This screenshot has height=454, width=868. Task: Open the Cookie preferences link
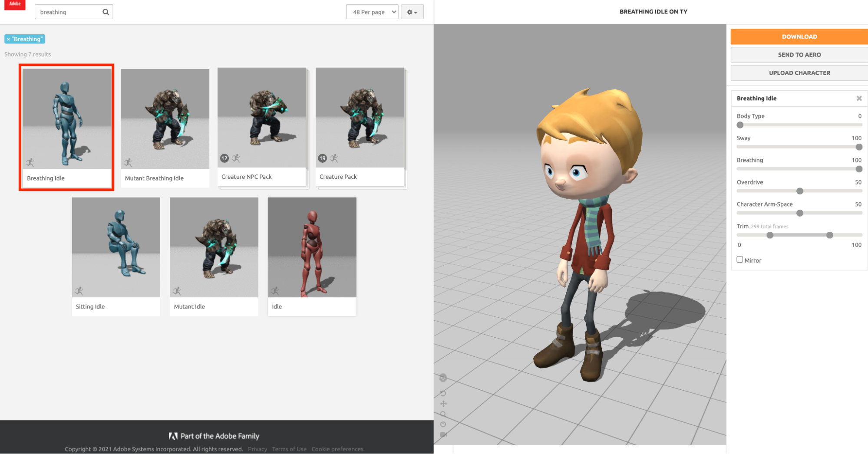(337, 449)
